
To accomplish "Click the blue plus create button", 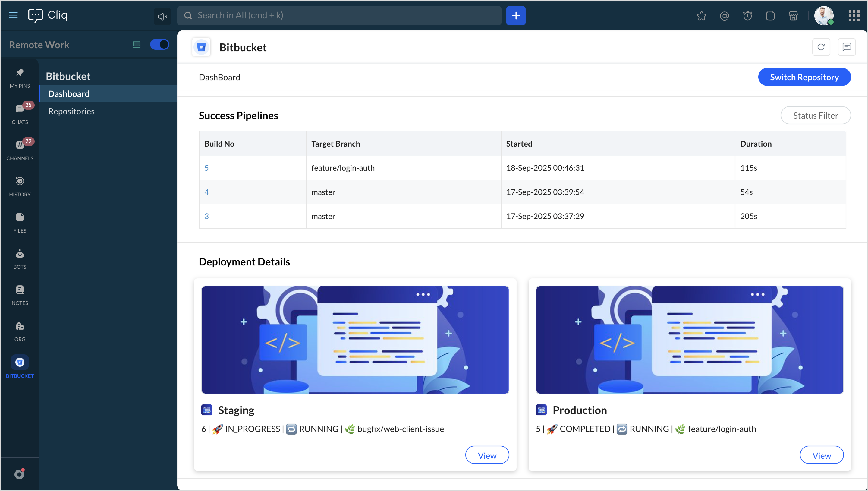I will pos(516,15).
